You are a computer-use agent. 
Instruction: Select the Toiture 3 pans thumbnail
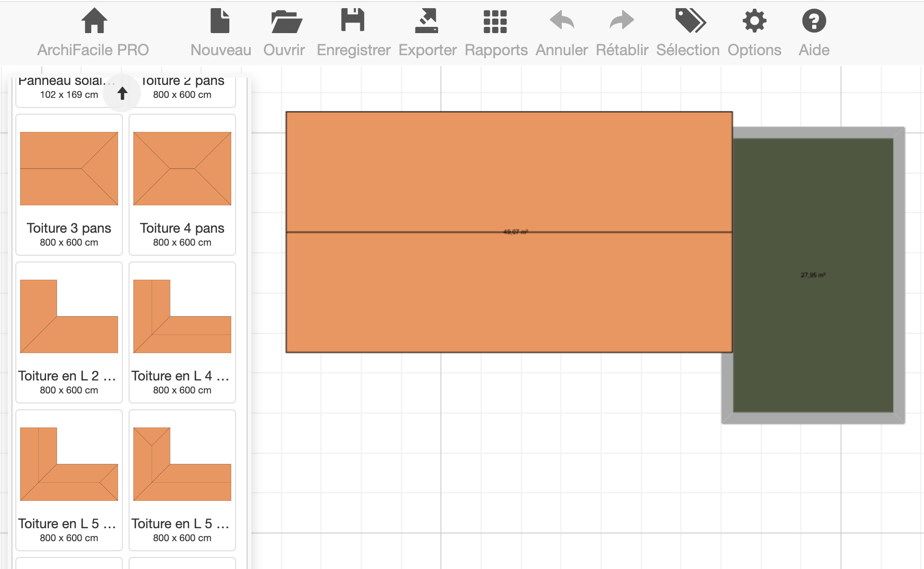click(x=69, y=169)
